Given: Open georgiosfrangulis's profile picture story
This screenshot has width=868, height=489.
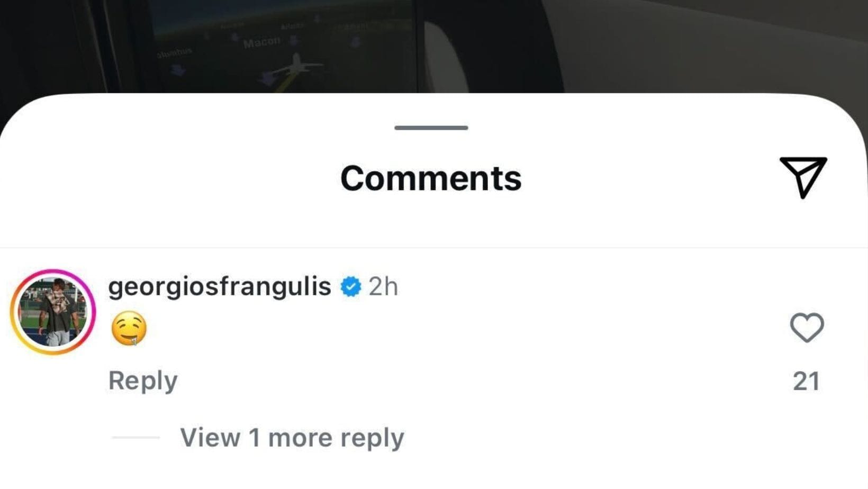Looking at the screenshot, I should pyautogui.click(x=53, y=312).
